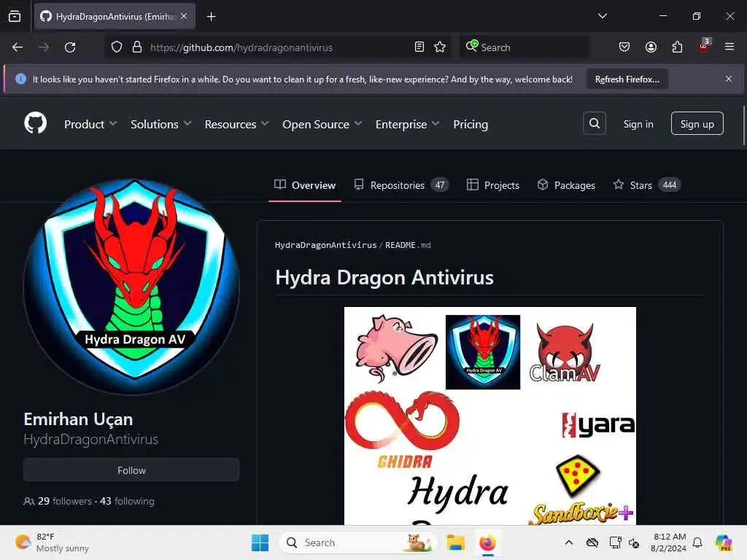The height and width of the screenshot is (560, 747).
Task: Bookmark this page with the star icon
Action: [440, 47]
